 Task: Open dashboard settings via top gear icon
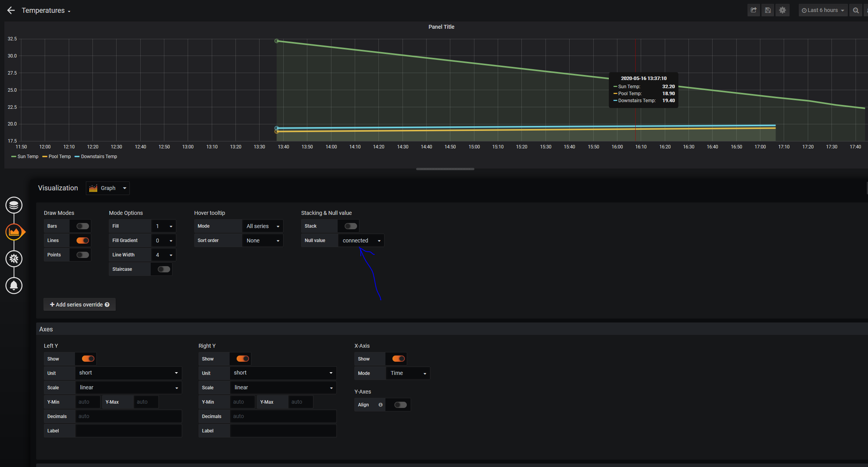coord(782,10)
